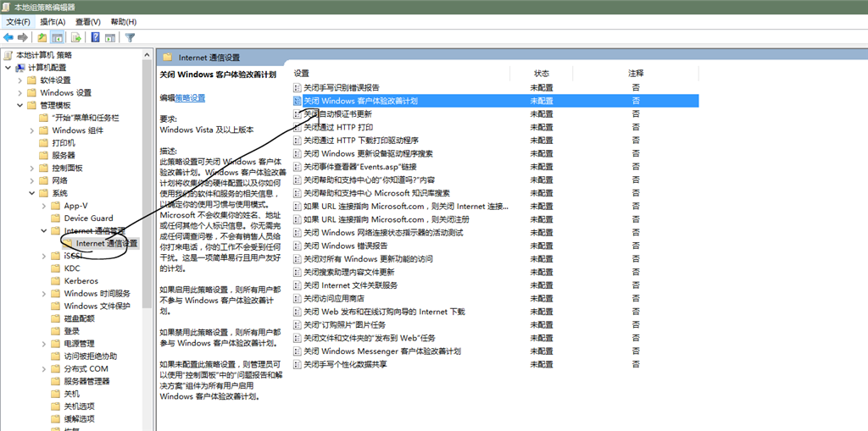
Task: Click folder icon next to KDC
Action: (55, 268)
